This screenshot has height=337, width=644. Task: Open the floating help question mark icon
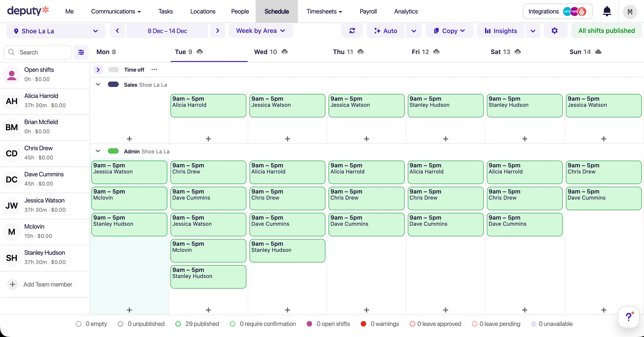tap(629, 317)
